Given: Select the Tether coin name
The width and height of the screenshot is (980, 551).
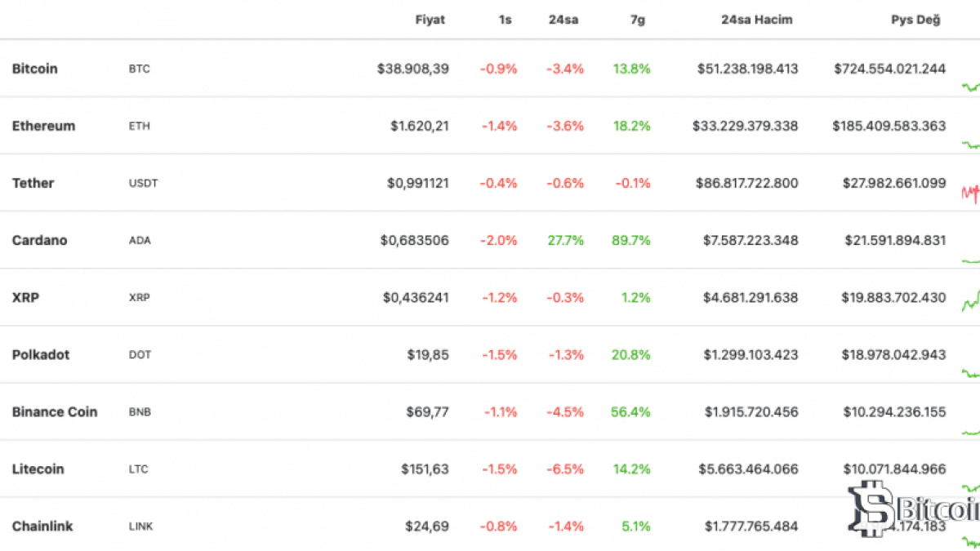Looking at the screenshot, I should click(x=33, y=183).
